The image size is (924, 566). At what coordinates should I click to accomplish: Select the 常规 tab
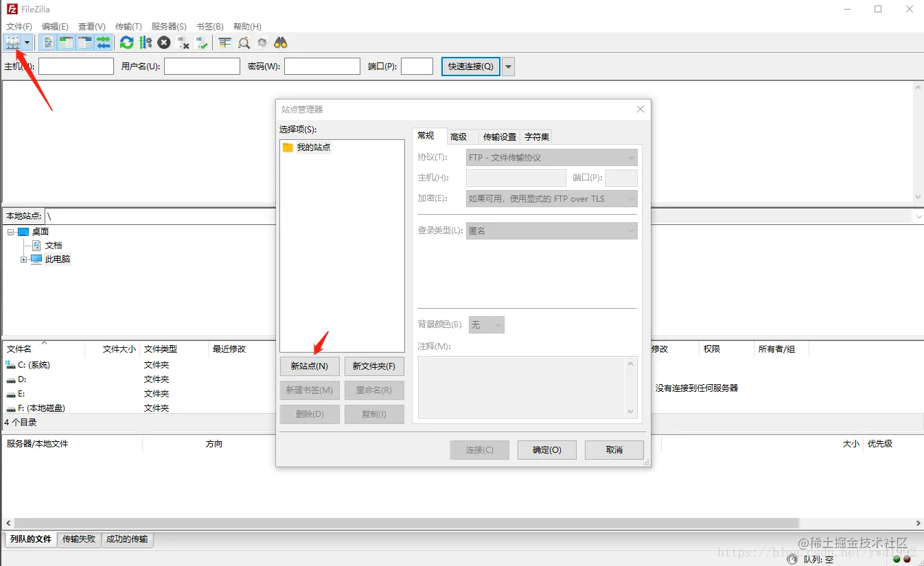[426, 136]
